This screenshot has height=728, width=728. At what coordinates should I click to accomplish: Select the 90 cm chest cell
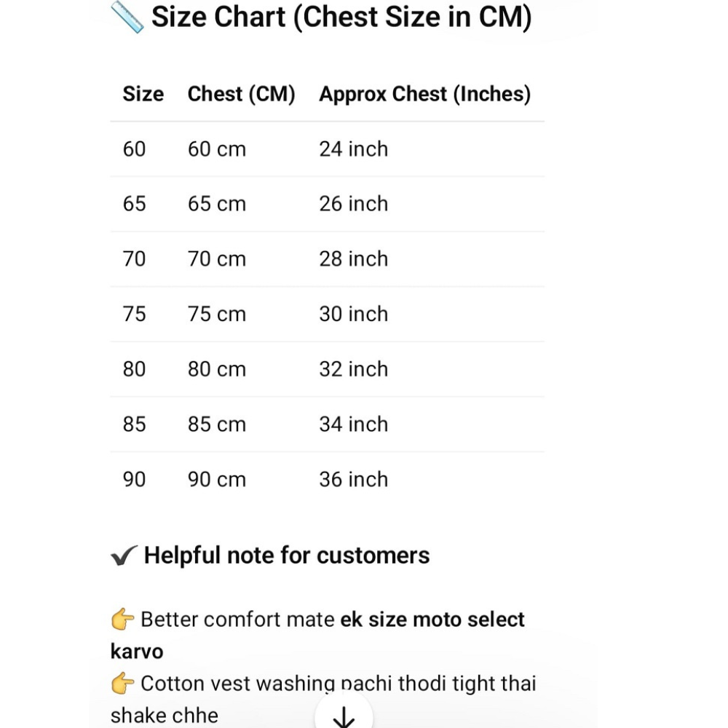tap(217, 480)
